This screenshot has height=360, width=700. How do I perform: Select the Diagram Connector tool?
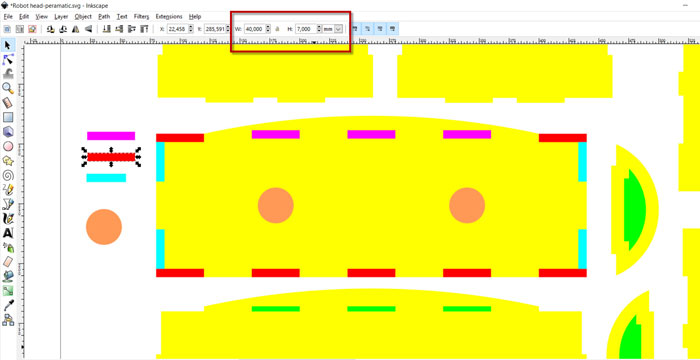(x=8, y=320)
